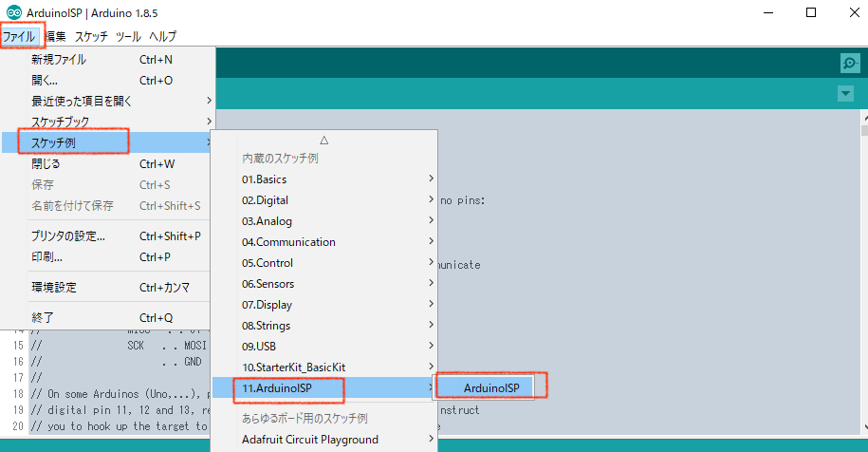Viewport: 868px width, 452px height.
Task: Open the ArduinoISP example sketch
Action: [x=485, y=387]
